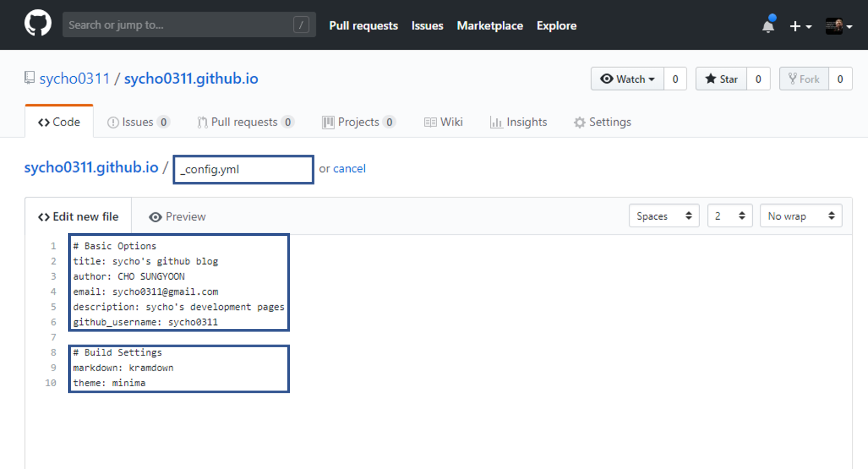Click the 'title: sycho's github blog' line
Image resolution: width=868 pixels, height=469 pixels.
146,261
